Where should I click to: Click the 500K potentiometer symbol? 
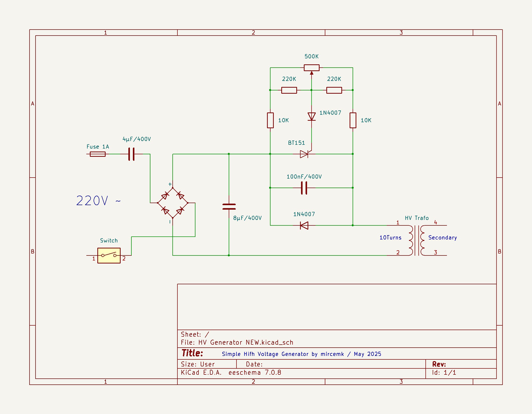tap(312, 67)
